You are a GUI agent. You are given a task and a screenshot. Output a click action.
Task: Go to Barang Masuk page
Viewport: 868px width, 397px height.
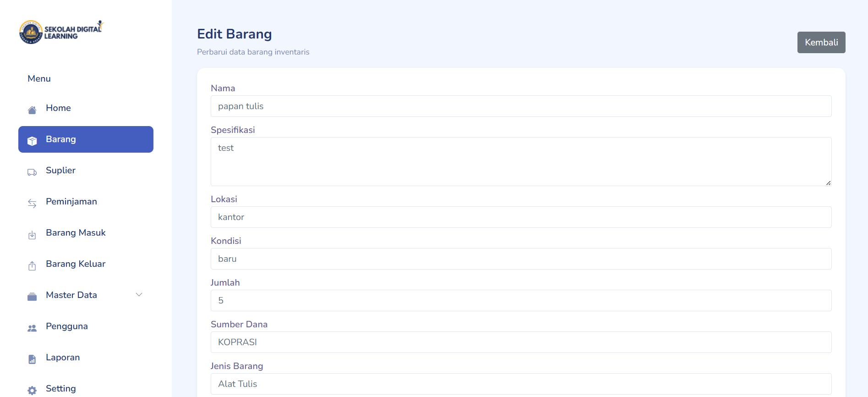pos(76,233)
